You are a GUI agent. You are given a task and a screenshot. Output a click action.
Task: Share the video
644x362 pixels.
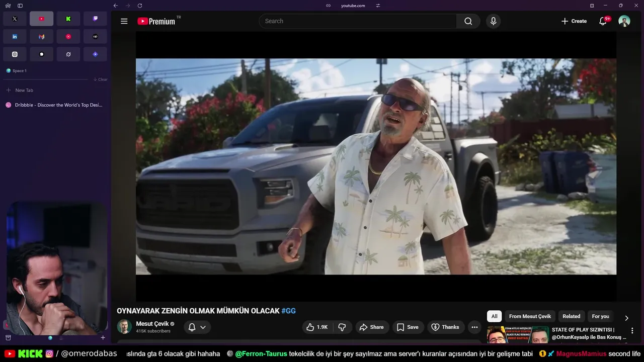372,327
